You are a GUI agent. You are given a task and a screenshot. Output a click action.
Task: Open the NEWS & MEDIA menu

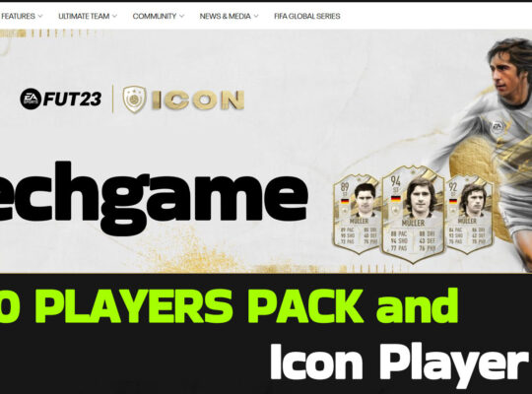click(225, 16)
